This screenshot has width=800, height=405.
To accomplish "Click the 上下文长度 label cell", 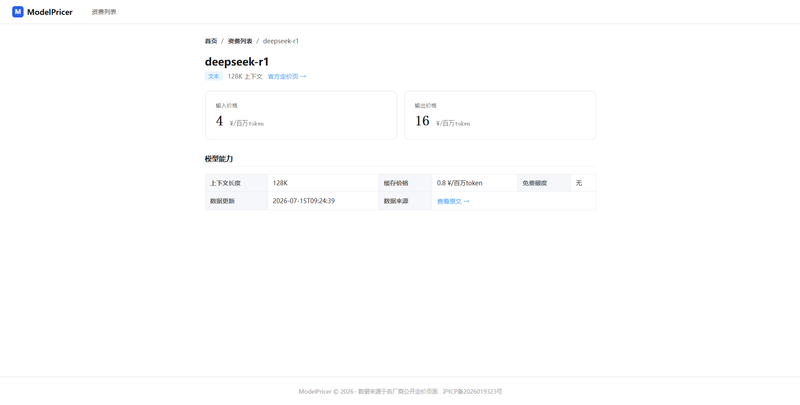I will click(236, 183).
